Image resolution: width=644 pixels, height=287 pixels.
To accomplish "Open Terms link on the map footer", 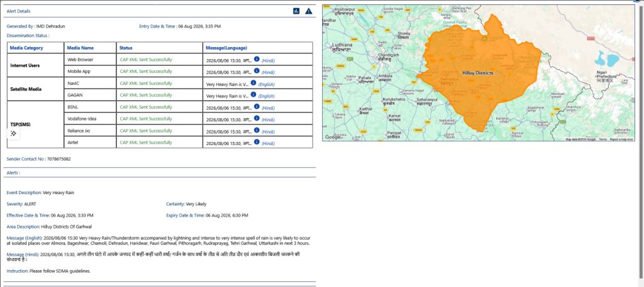I will 602,139.
